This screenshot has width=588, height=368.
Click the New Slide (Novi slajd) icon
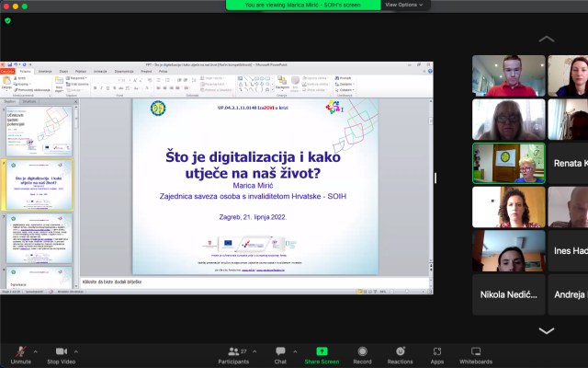[x=59, y=80]
